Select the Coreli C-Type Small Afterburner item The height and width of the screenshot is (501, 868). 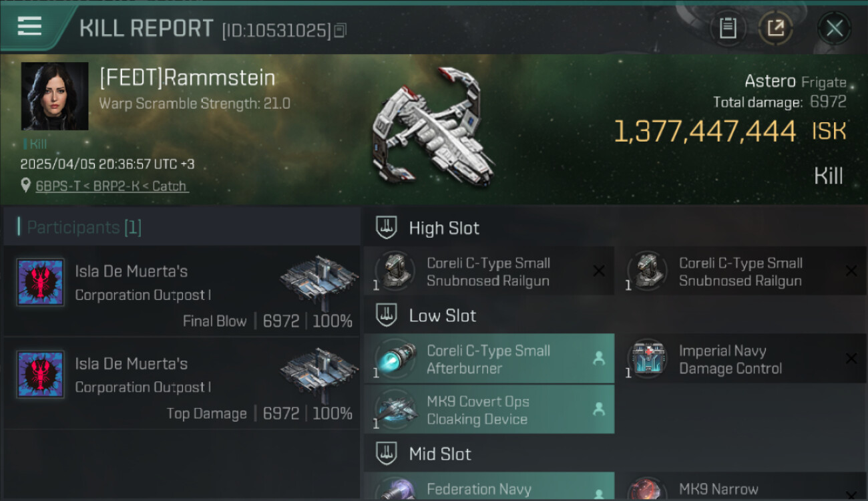(489, 359)
